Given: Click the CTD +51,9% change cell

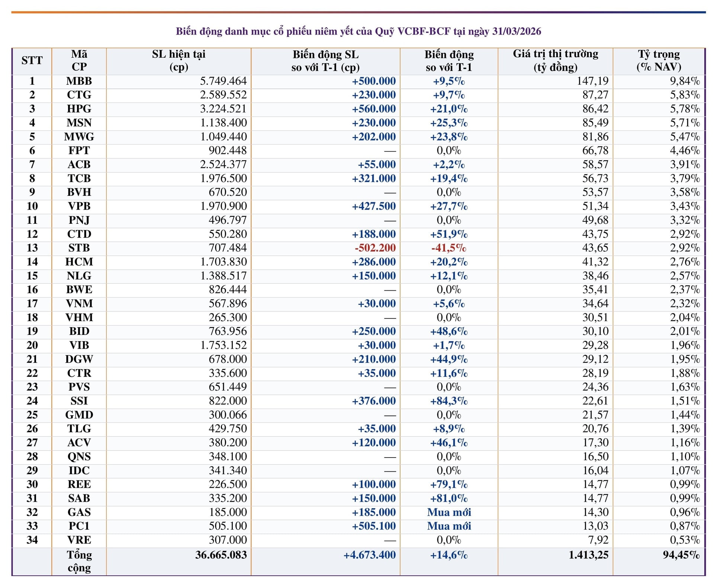Looking at the screenshot, I should 449,234.
